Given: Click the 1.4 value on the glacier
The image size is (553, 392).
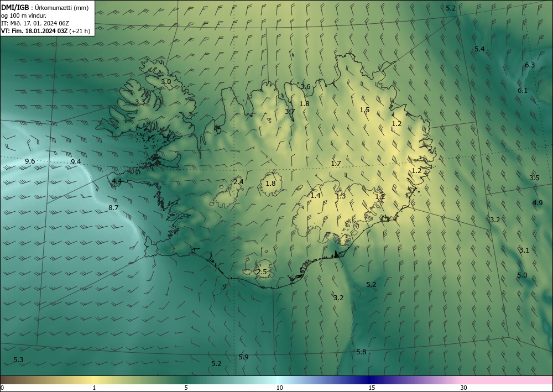Looking at the screenshot, I should click(315, 196).
